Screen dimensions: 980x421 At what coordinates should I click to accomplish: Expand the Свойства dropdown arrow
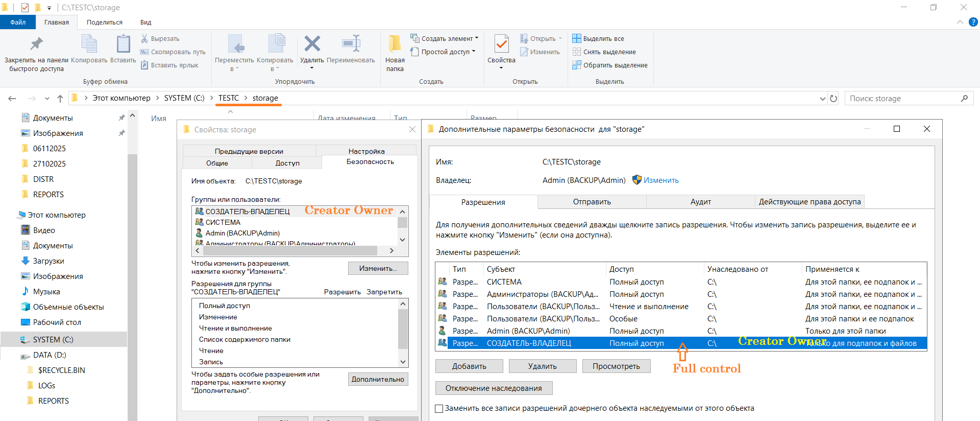(501, 68)
